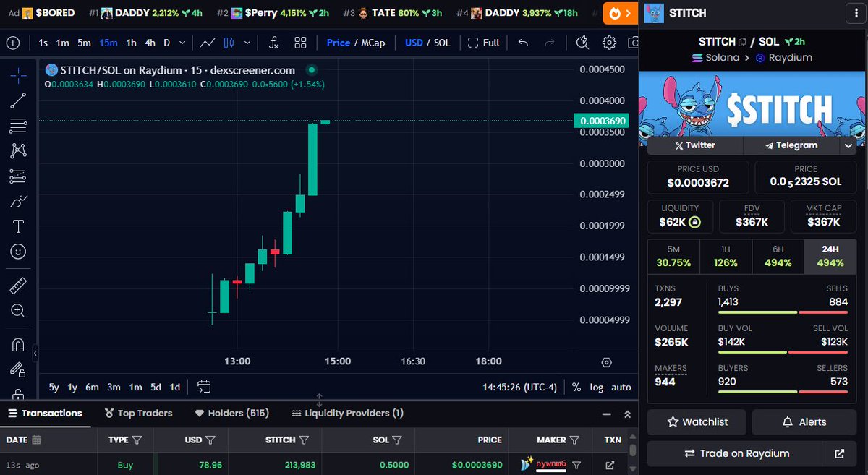Screen dimensions: 868x475
Task: Open chart settings gear icon
Action: (610, 43)
